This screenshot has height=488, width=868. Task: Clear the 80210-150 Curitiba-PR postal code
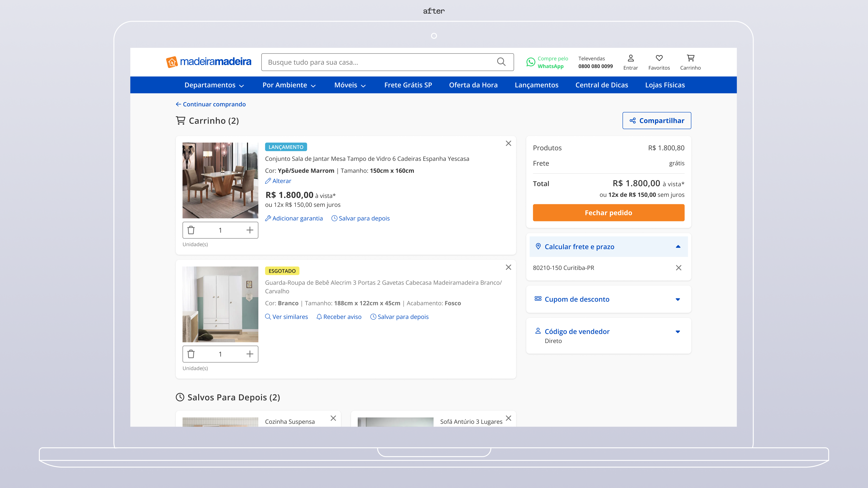pos(679,268)
